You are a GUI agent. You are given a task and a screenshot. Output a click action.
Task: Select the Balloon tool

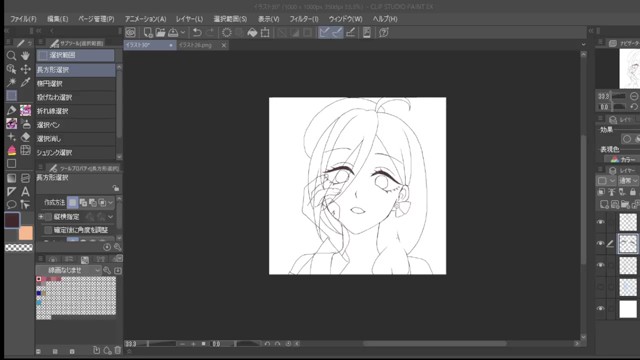coord(11,204)
